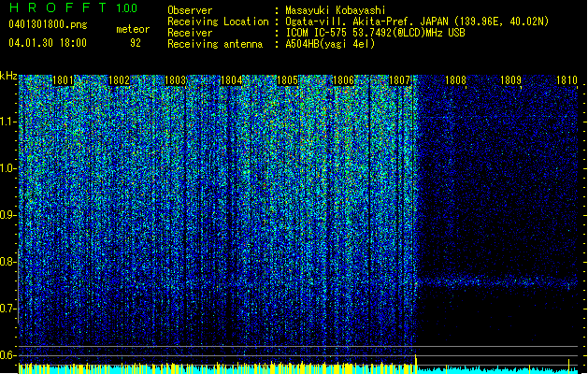The width and height of the screenshot is (588, 374).
Task: Click the 0.9 kHz axis label
Action: click(x=8, y=215)
